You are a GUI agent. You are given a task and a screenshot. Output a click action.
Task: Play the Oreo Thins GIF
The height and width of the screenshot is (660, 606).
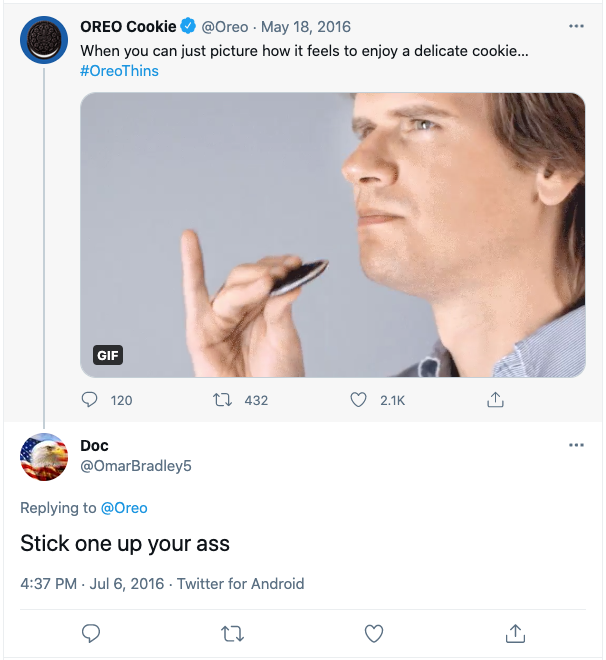click(x=332, y=235)
